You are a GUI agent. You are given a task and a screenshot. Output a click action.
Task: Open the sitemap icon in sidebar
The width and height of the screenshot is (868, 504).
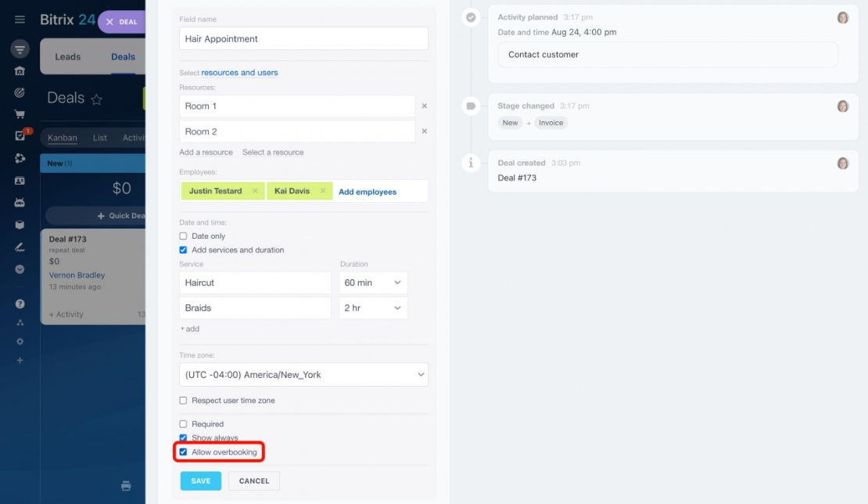tap(20, 322)
